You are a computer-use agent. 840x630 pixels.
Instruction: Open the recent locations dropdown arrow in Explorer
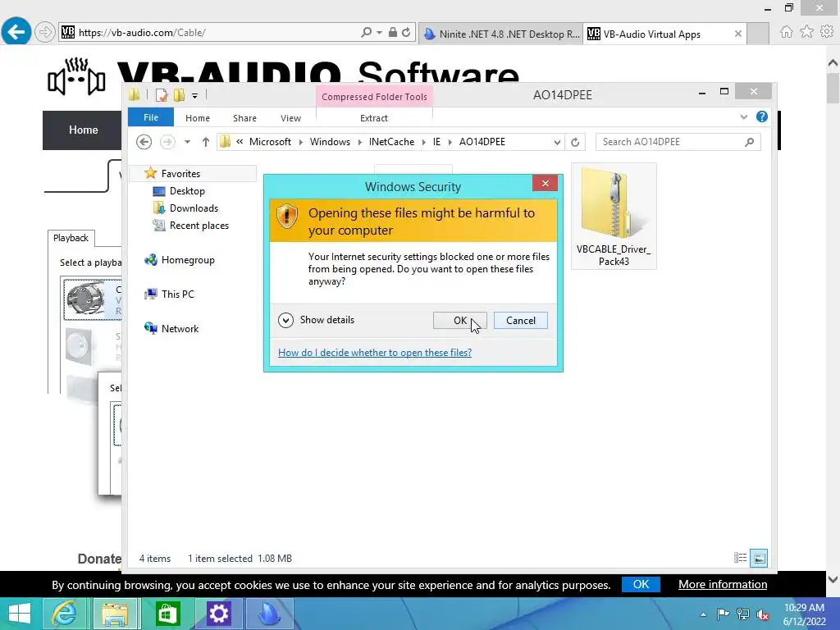[x=187, y=142]
